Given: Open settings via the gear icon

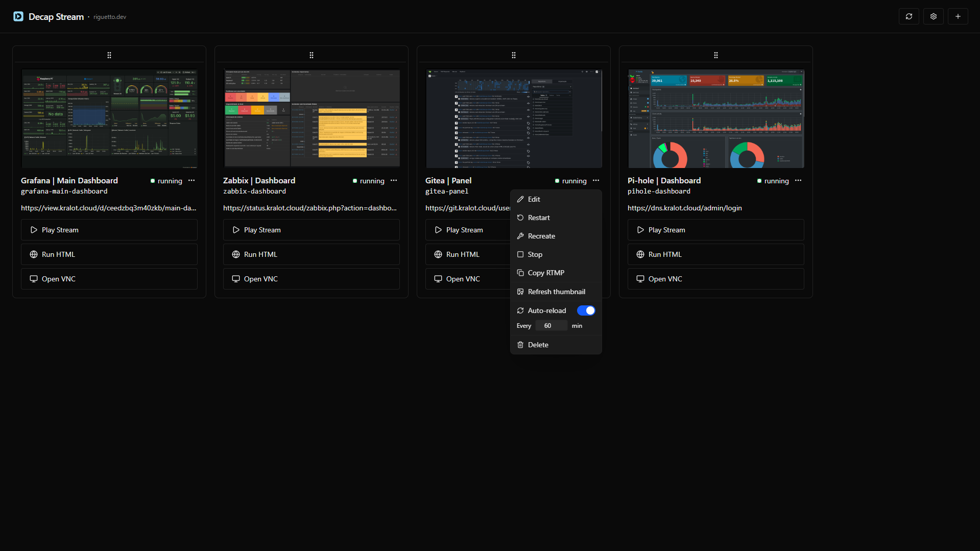Looking at the screenshot, I should tap(933, 16).
